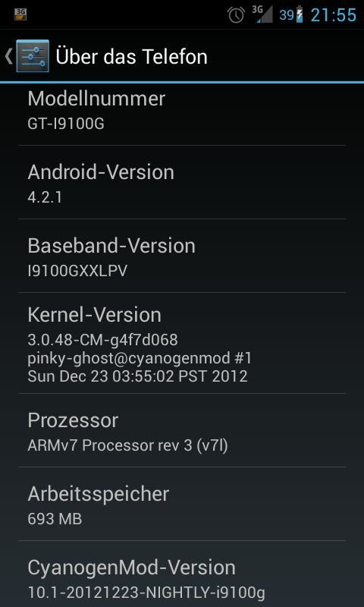
Task: Tap the GT-I9100G model value
Action: point(66,124)
